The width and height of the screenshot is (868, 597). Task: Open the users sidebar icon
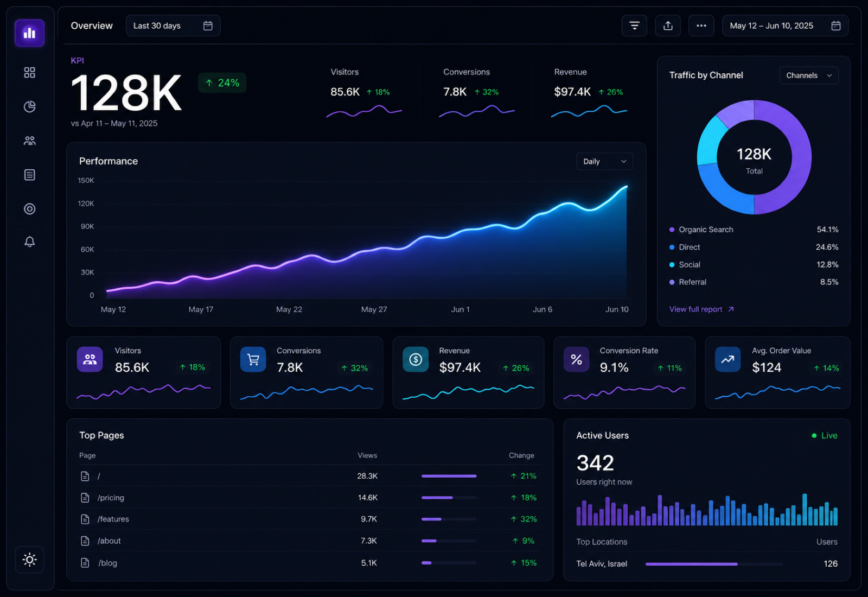pyautogui.click(x=29, y=141)
